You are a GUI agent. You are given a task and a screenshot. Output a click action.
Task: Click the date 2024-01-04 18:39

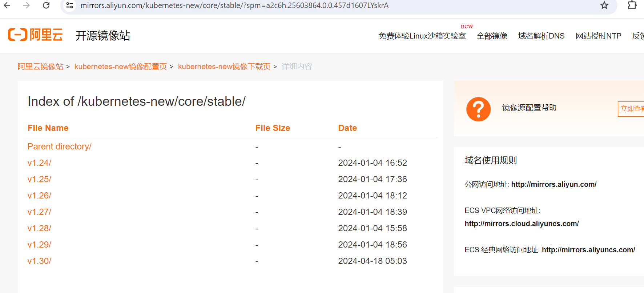point(373,212)
